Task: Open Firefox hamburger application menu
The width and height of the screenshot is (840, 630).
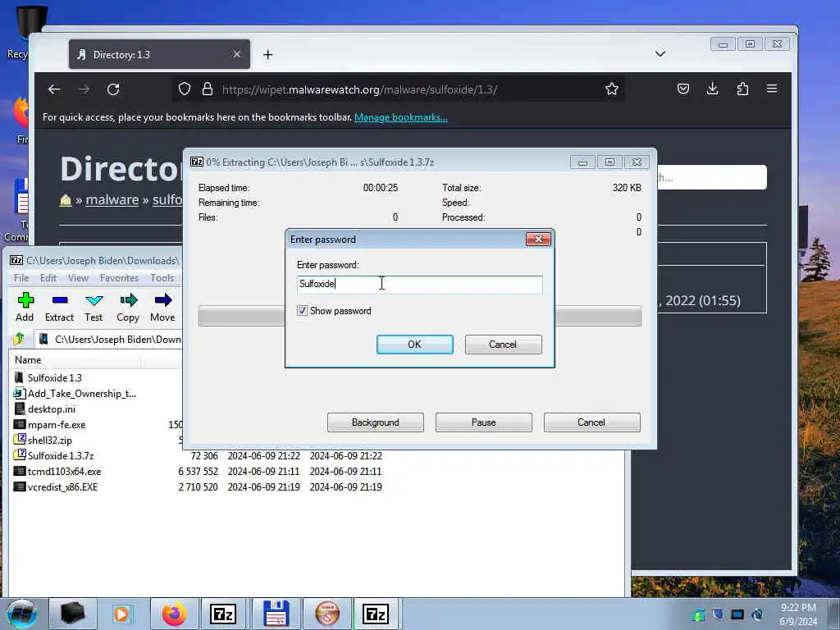Action: point(772,89)
